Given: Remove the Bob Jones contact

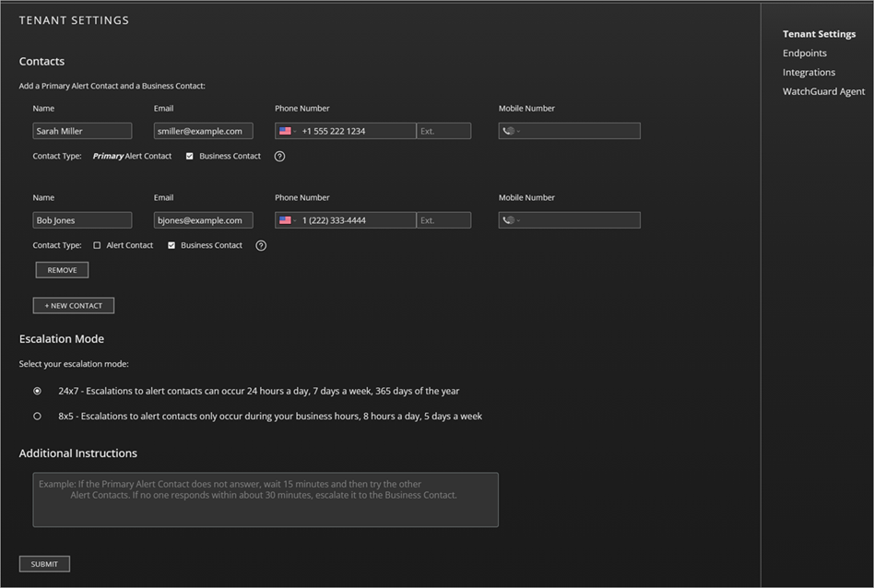Looking at the screenshot, I should point(62,269).
